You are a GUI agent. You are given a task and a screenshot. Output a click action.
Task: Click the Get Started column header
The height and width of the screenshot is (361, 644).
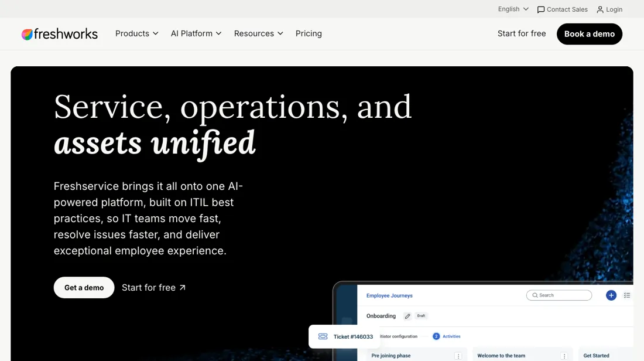click(597, 356)
